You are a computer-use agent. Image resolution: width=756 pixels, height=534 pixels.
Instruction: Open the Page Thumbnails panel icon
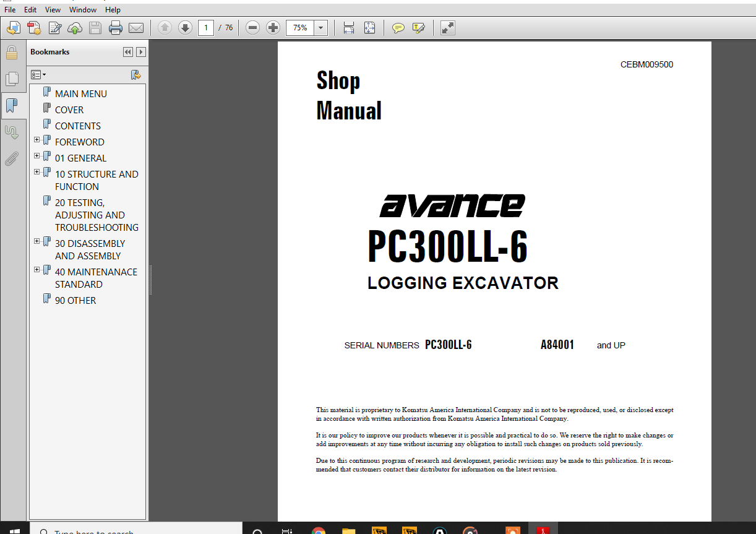11,79
